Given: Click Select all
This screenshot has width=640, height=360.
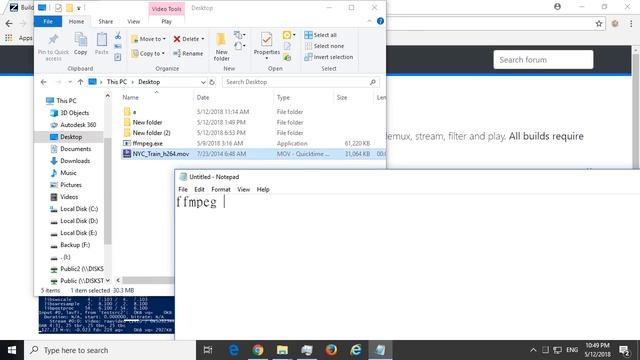Looking at the screenshot, I should pyautogui.click(x=320, y=35).
